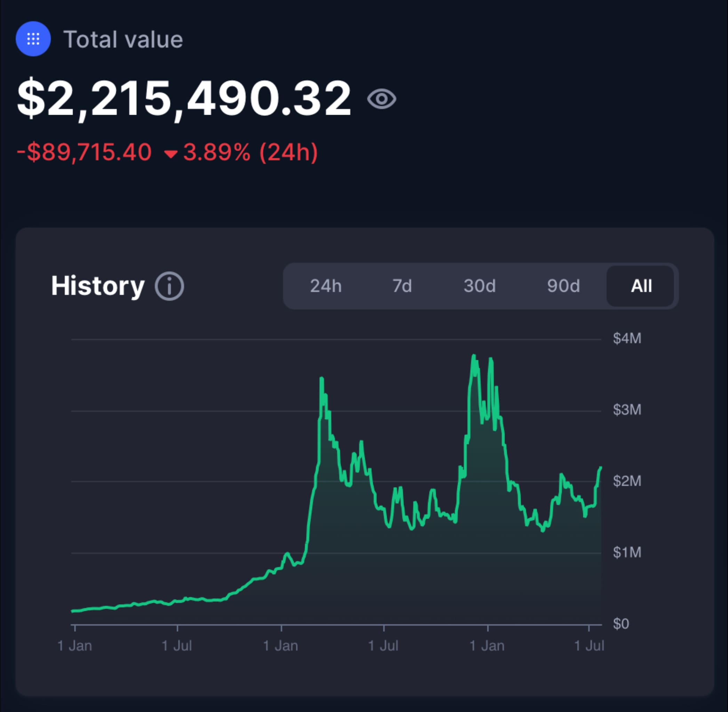Screen dimensions: 728x712
Task: Click the red down-triangle change indicator
Action: [x=171, y=154]
